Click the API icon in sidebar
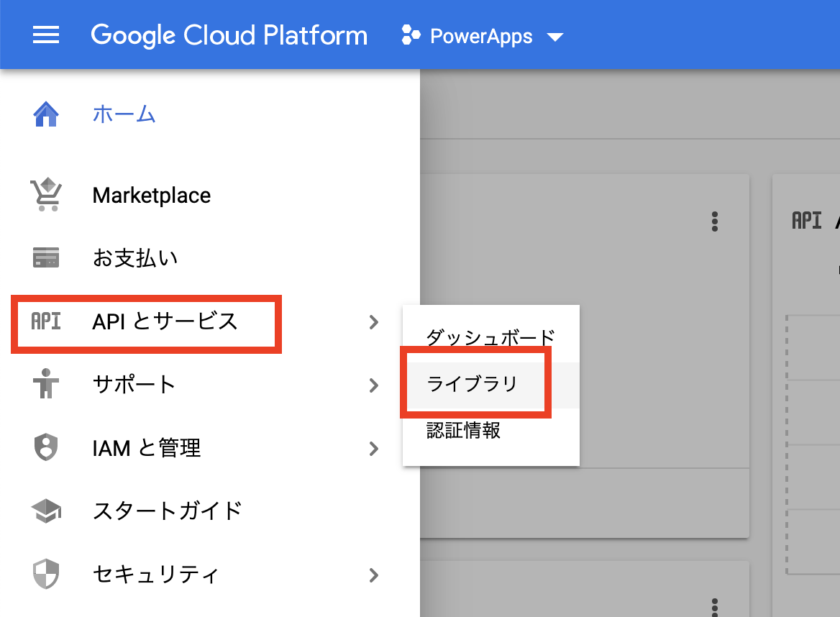 point(46,321)
